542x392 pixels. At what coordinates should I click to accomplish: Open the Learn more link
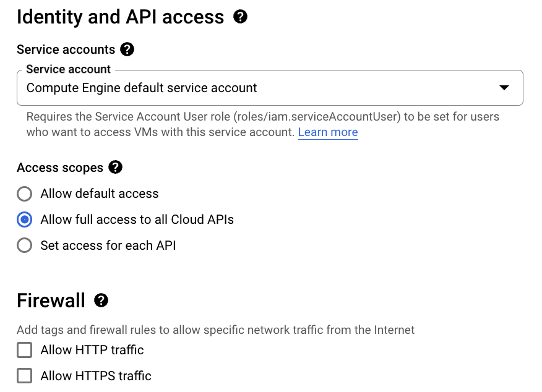(x=328, y=132)
